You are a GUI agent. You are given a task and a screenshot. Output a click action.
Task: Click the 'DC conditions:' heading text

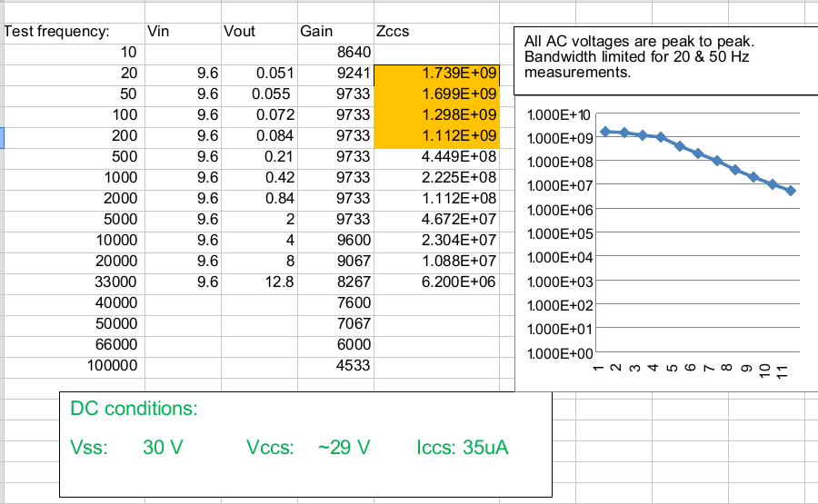(x=135, y=409)
